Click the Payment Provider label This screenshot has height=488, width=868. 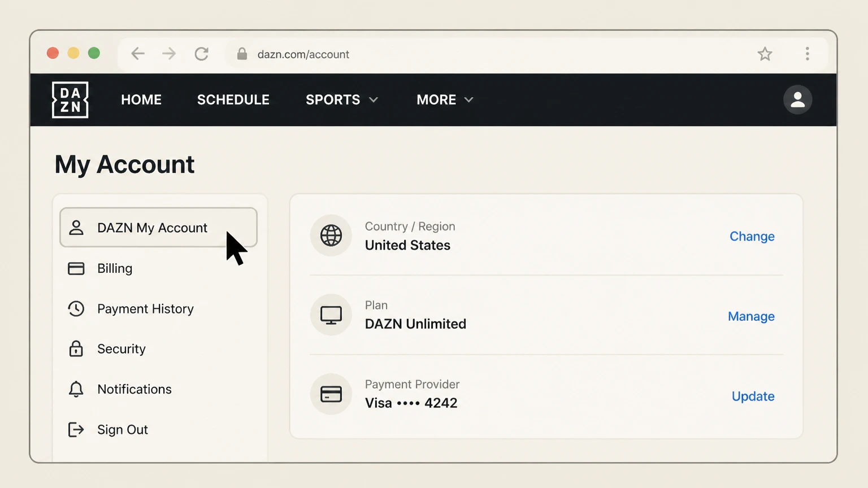click(412, 384)
